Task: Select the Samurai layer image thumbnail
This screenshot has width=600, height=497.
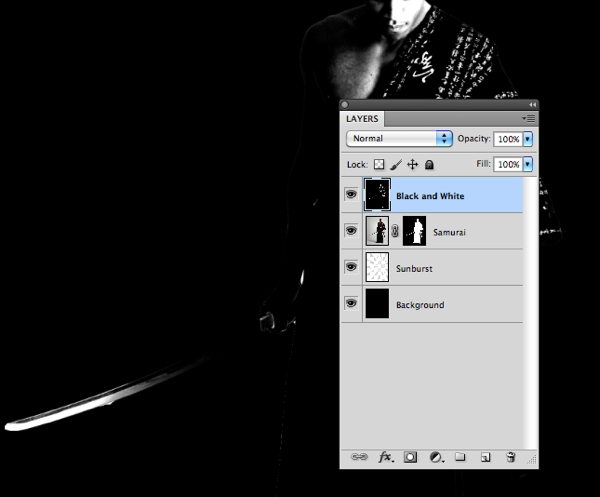Action: coord(377,231)
